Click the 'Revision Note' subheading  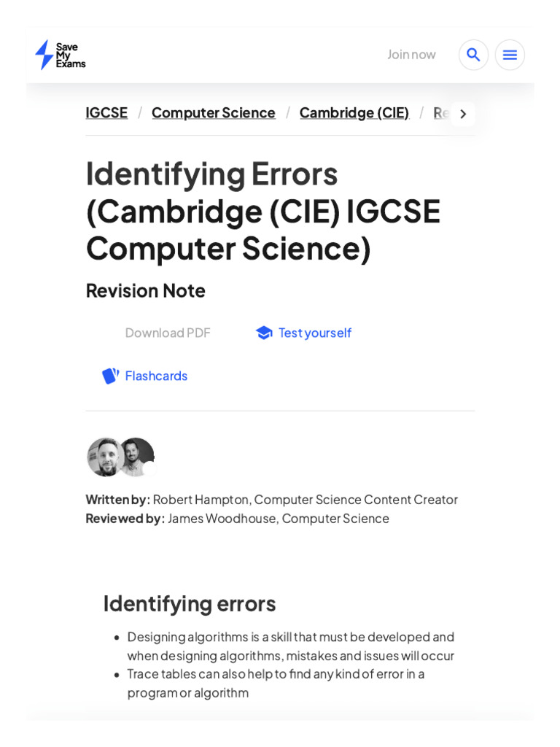tap(145, 290)
